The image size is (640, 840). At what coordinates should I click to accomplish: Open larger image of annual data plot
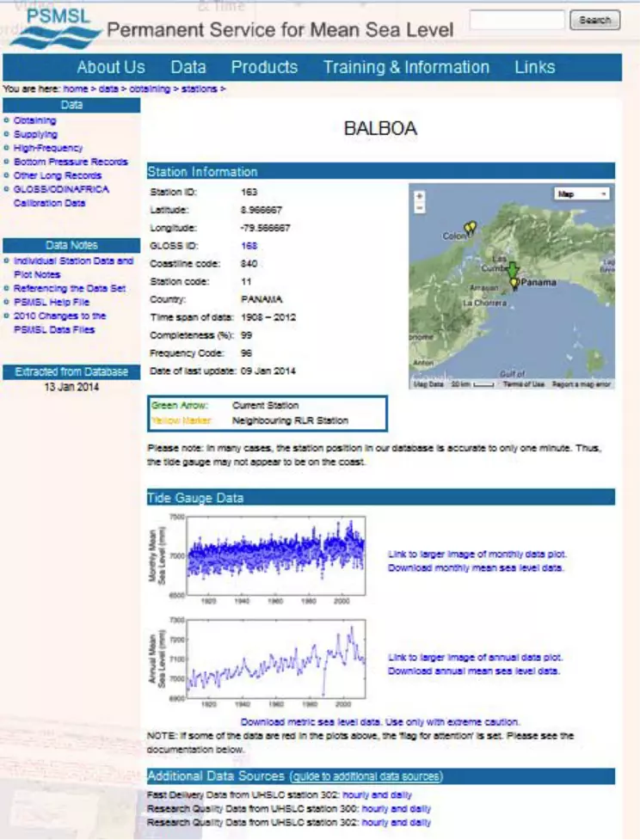click(475, 658)
